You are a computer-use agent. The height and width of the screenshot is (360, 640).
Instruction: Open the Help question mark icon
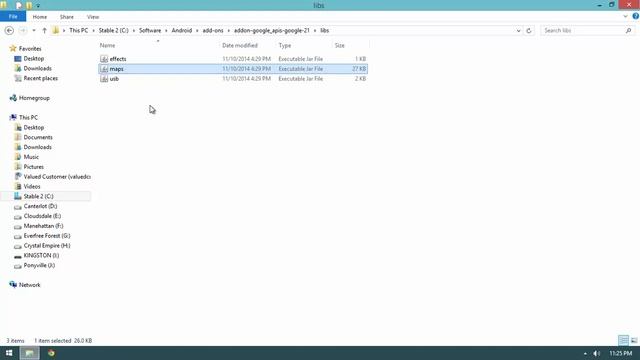tap(636, 16)
